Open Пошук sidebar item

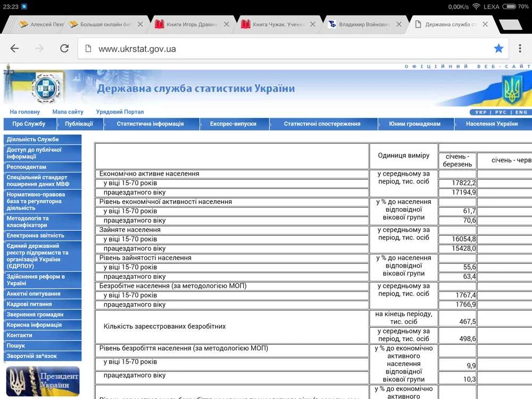pyautogui.click(x=43, y=346)
